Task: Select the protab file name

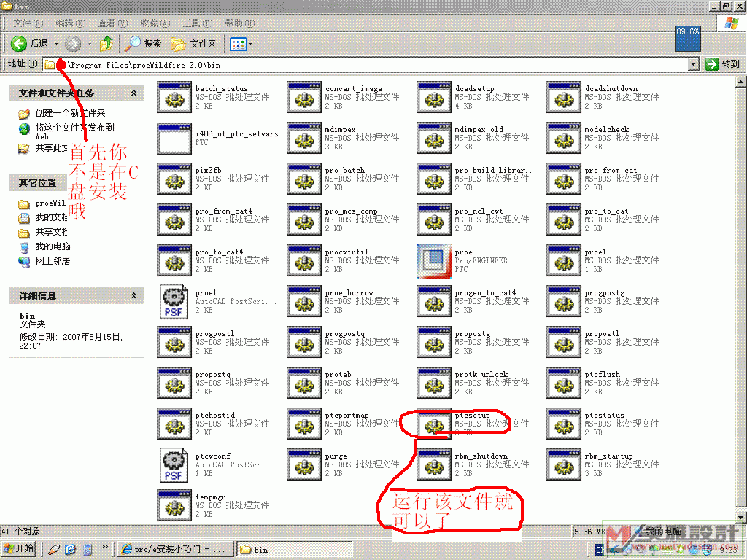Action: [x=338, y=374]
